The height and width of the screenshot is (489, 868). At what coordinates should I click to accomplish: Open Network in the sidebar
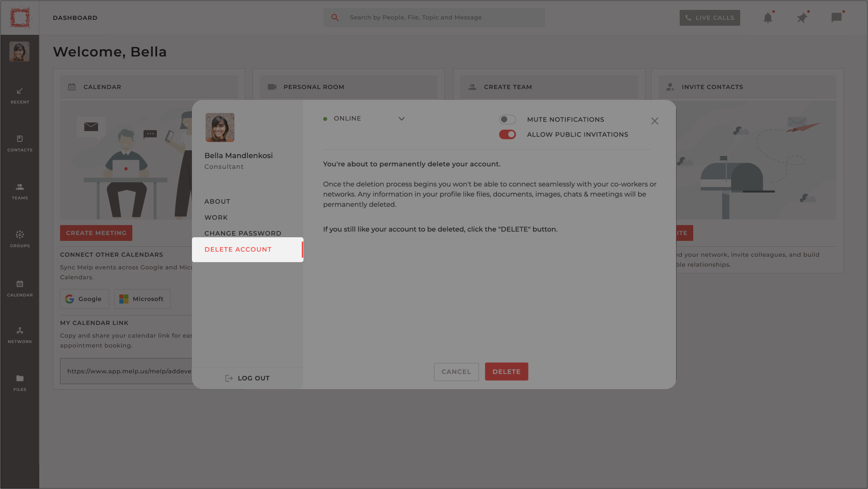[20, 335]
